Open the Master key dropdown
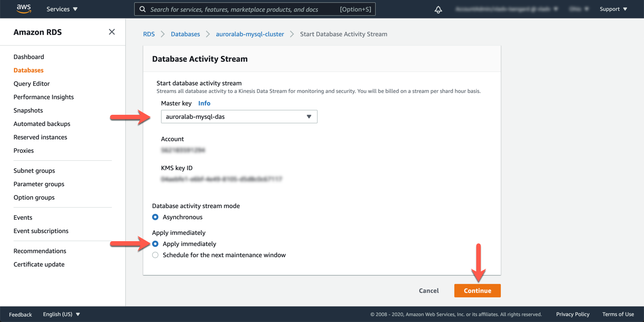 (x=239, y=117)
